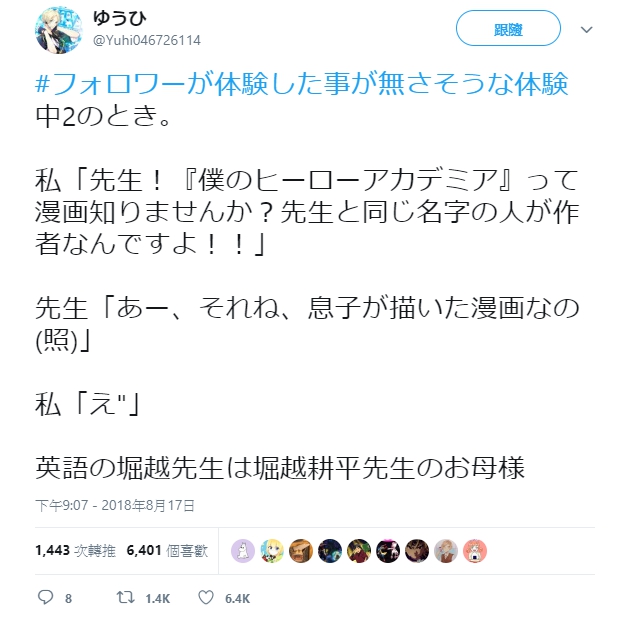Open the #フォロワーが体験した事が無さそうな体験 hashtag

[302, 84]
